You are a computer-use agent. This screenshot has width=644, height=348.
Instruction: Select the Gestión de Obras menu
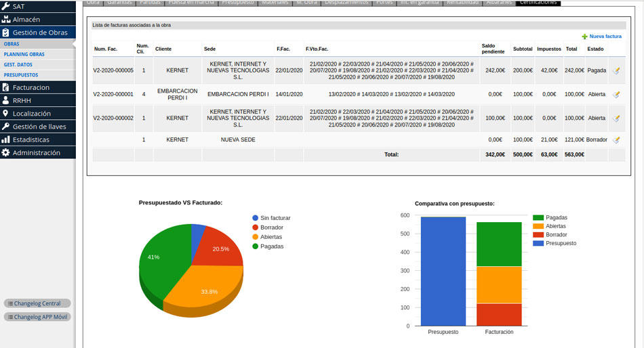(38, 32)
